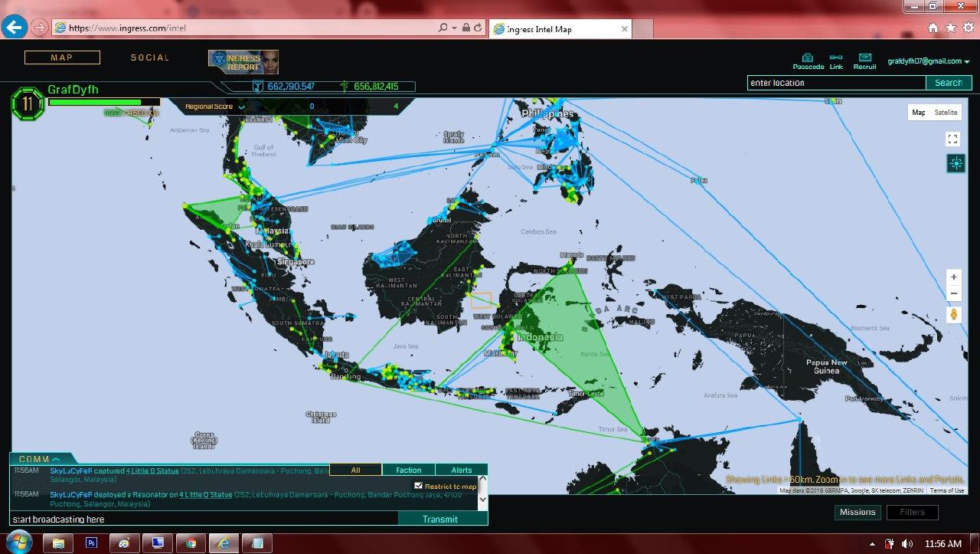The width and height of the screenshot is (980, 554).
Task: Click the Missions button
Action: [x=857, y=512]
